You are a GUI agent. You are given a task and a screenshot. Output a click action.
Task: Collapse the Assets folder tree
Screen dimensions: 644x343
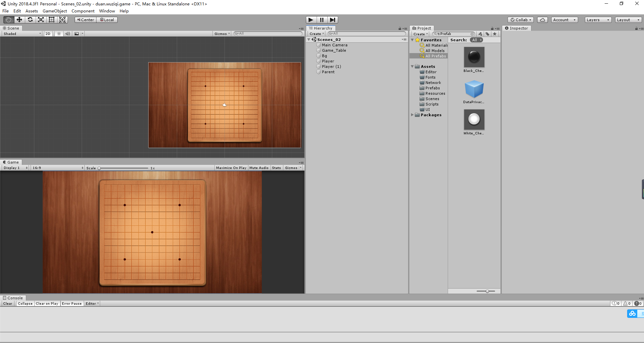413,66
